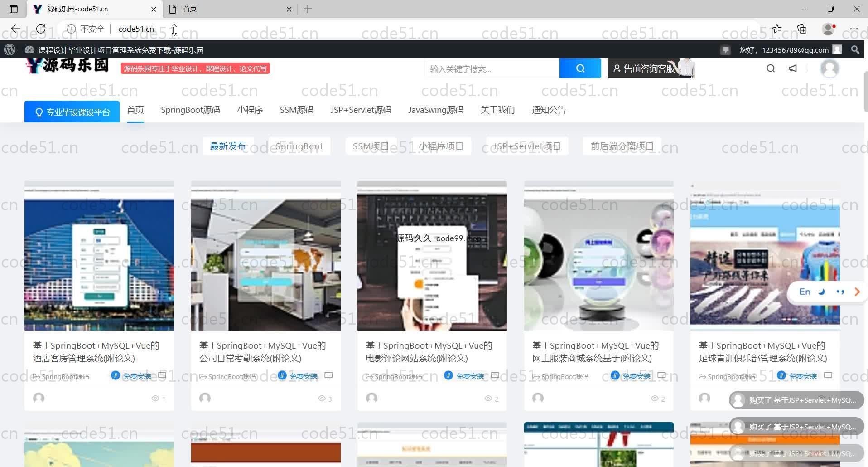Open the announcement megaphone icon

[793, 68]
